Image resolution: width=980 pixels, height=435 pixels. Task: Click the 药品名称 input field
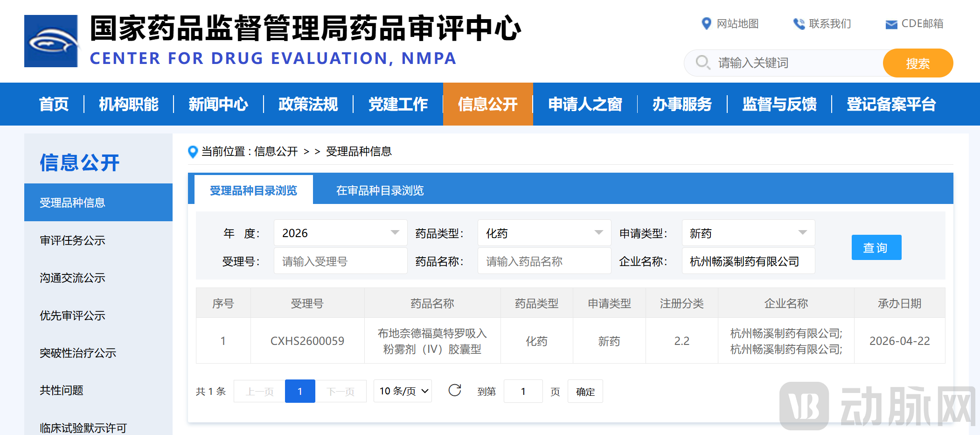click(x=544, y=261)
